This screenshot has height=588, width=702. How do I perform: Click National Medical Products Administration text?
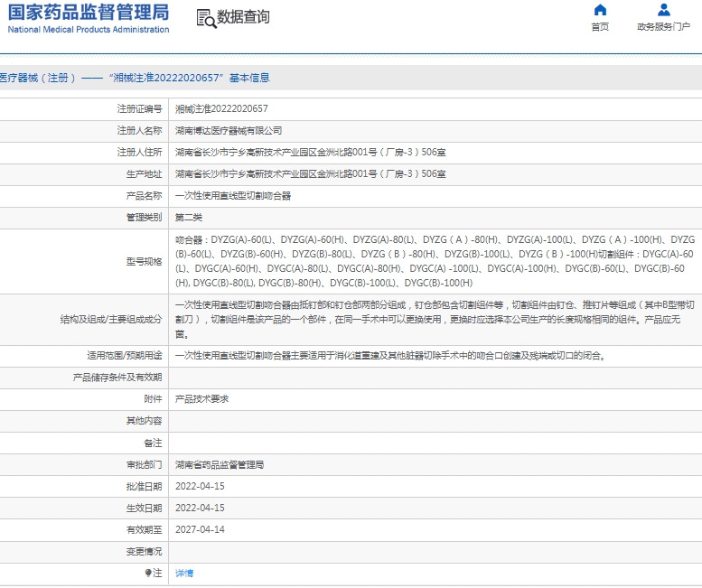tap(89, 30)
